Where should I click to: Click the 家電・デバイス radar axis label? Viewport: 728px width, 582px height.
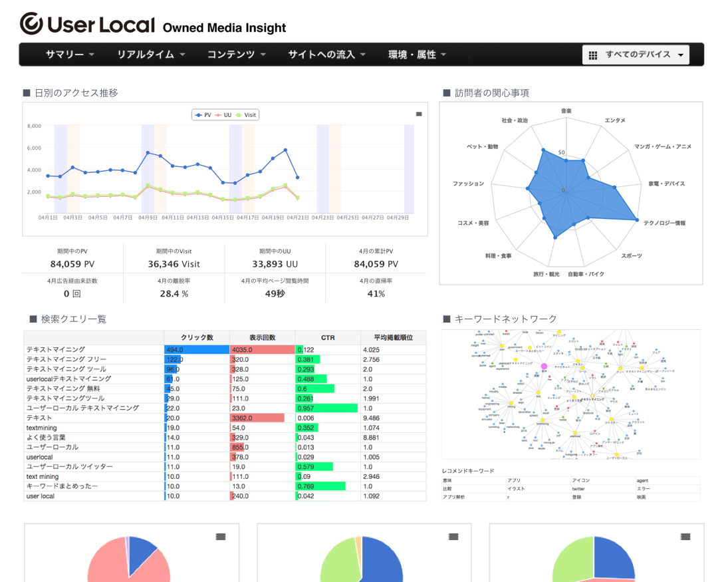point(667,184)
